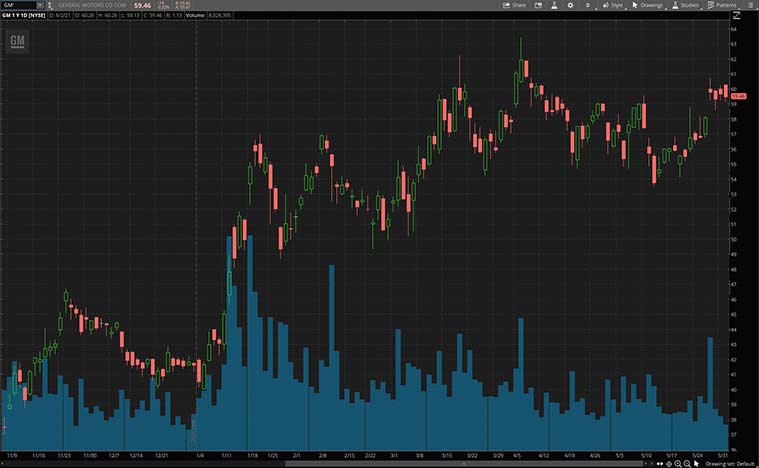Open chart settings gear icon
The width and height of the screenshot is (759, 468).
(x=570, y=5)
